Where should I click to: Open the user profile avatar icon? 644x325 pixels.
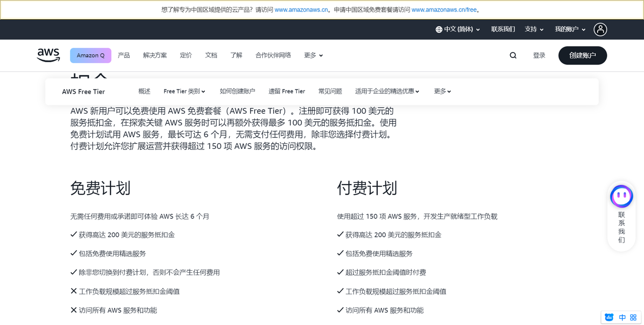(600, 29)
